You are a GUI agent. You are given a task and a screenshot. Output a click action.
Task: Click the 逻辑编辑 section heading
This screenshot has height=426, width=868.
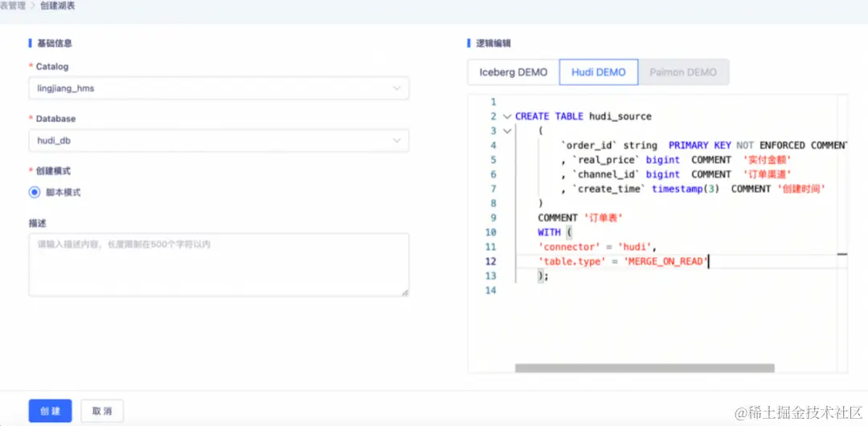pyautogui.click(x=493, y=43)
